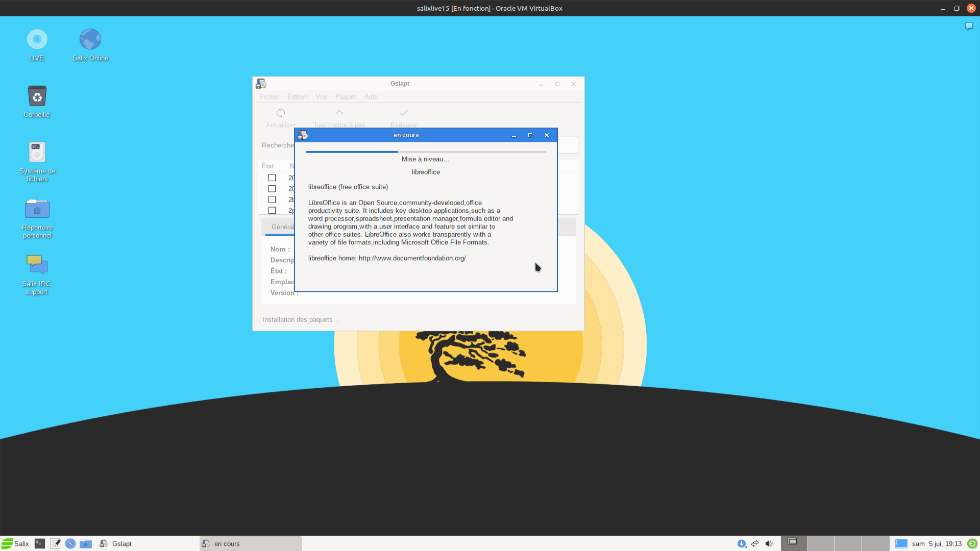Open the web browser launcher in the taskbar
The height and width of the screenshot is (551, 980).
pos(70,544)
